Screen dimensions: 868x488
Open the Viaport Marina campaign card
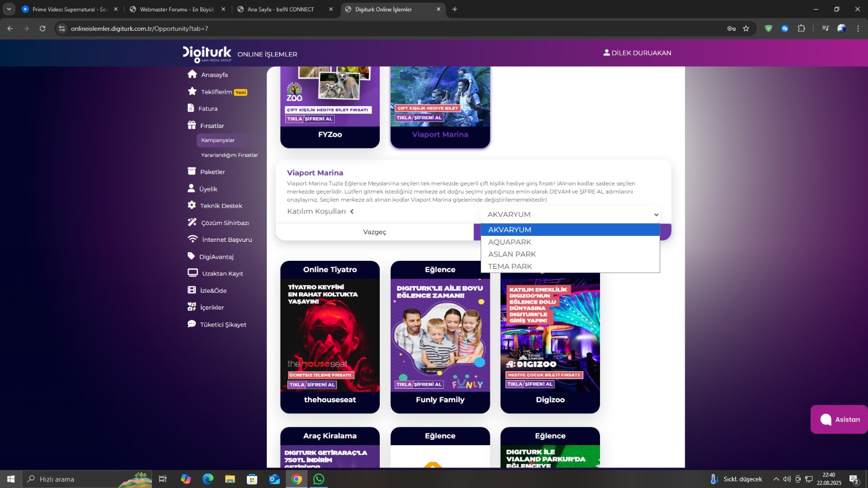440,107
